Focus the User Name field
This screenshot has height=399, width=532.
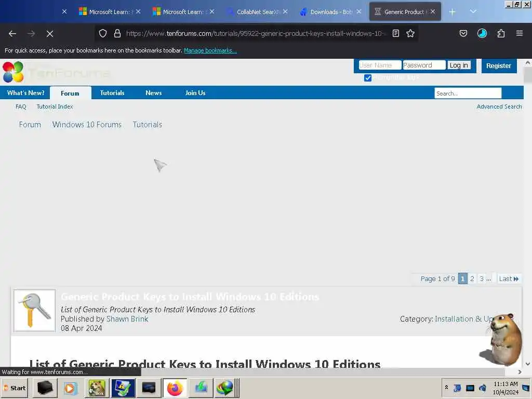tap(380, 65)
